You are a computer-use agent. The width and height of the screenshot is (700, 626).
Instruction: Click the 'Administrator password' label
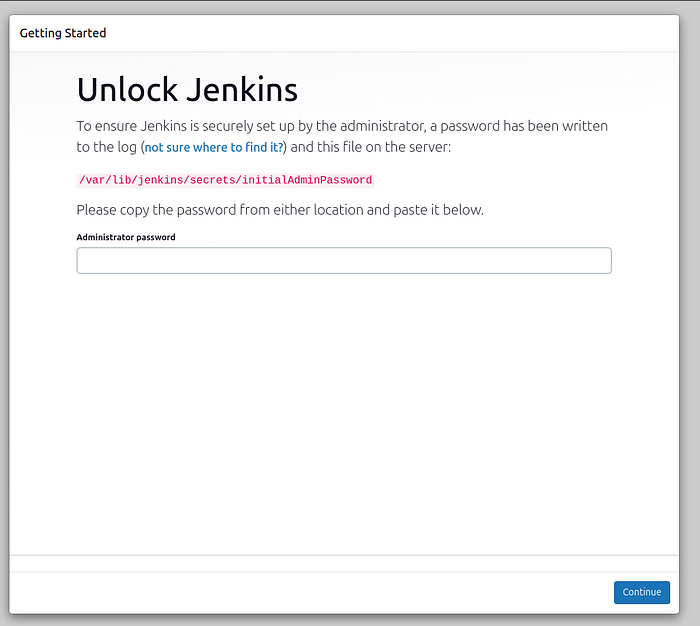click(x=126, y=237)
